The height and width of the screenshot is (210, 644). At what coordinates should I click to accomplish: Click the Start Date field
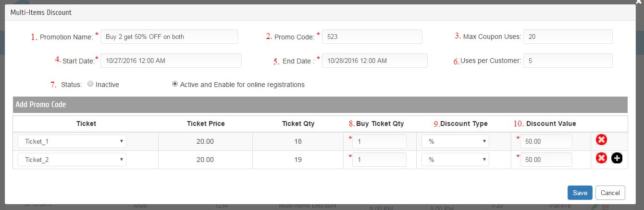[171, 61]
